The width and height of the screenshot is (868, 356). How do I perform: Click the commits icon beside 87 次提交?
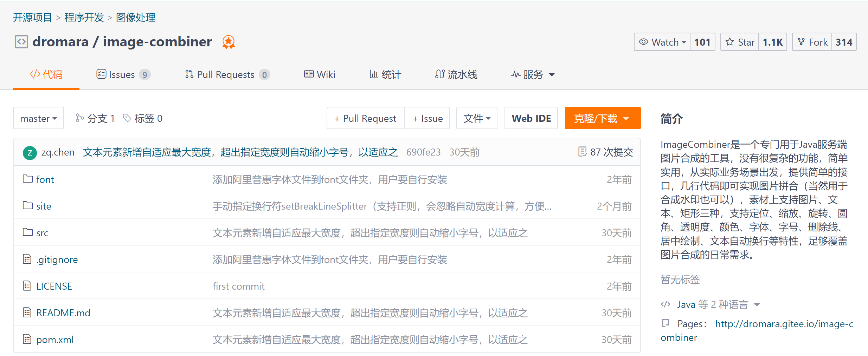[x=582, y=152]
